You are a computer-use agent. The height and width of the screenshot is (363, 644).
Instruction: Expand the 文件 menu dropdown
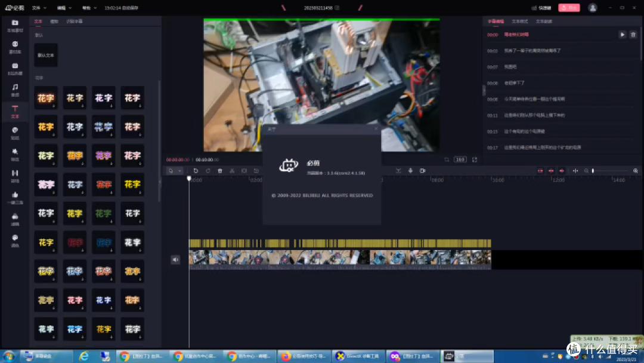point(39,8)
